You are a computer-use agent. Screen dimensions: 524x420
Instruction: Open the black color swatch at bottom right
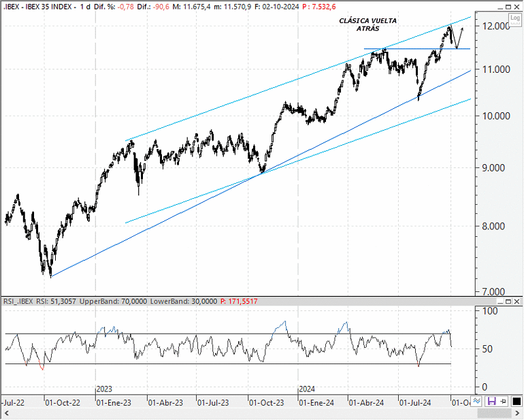tap(517, 401)
